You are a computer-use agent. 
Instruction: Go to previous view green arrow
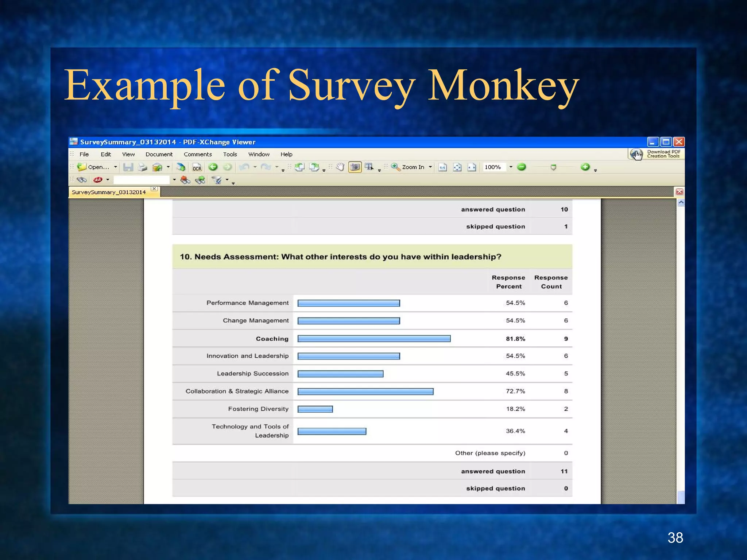tap(213, 167)
